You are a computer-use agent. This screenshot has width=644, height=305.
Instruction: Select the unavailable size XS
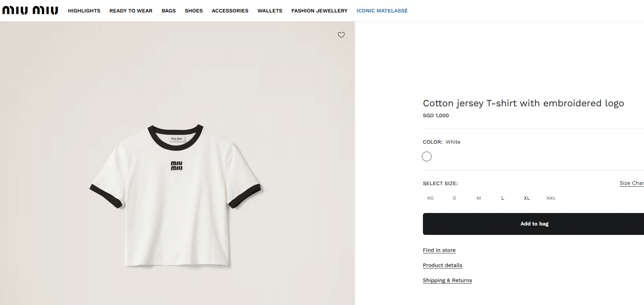tap(430, 198)
